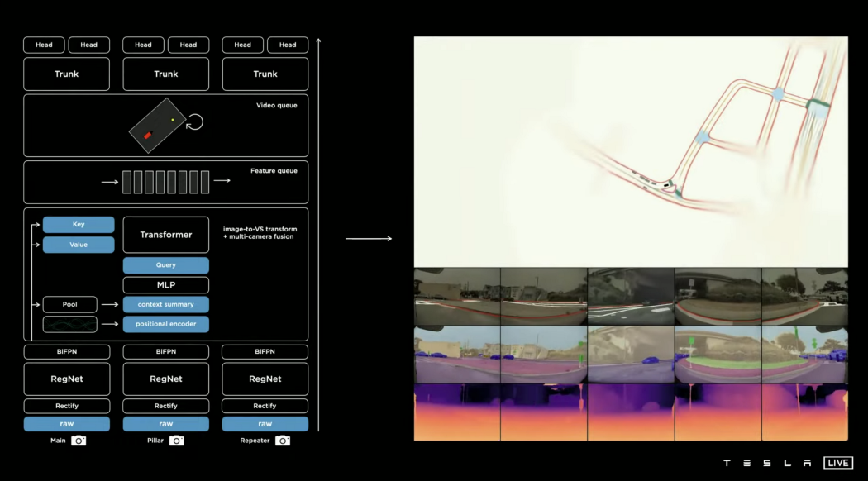The height and width of the screenshot is (481, 868).
Task: Select the Feature queue stack of bars
Action: 165,182
